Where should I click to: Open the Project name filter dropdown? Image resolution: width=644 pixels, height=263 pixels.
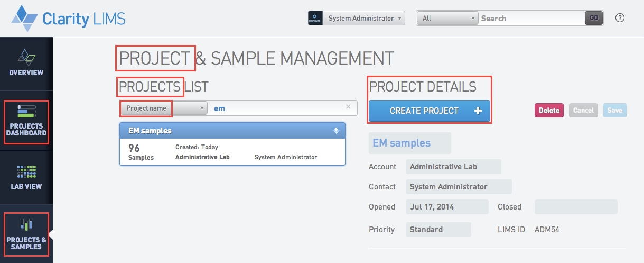coord(164,108)
